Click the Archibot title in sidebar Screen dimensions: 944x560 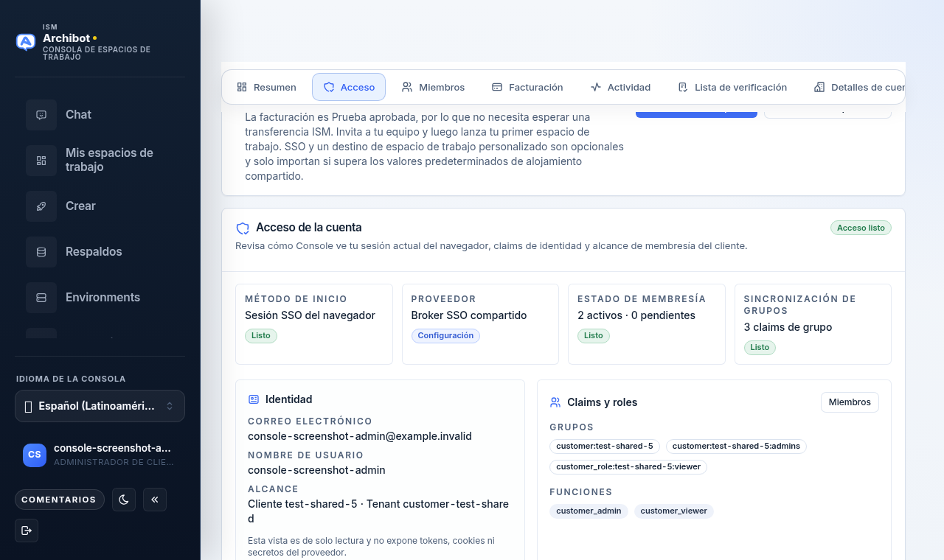pos(66,38)
